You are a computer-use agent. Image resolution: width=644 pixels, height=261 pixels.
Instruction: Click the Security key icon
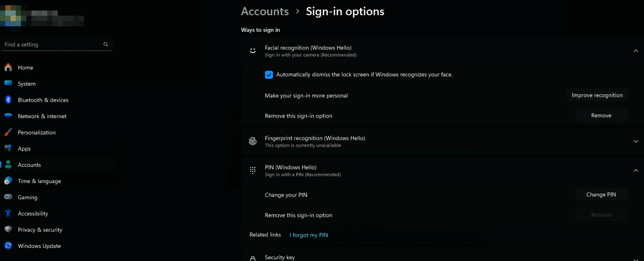(252, 258)
